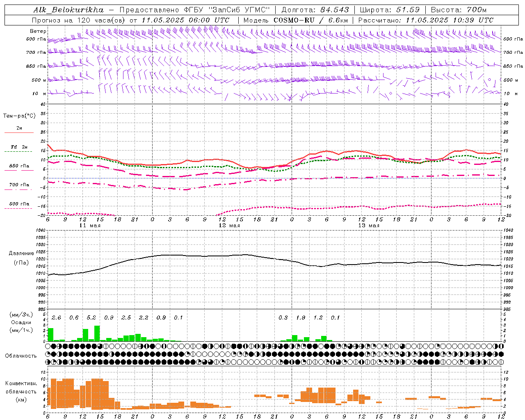Click the green dashed Td 2м legend line
The width and height of the screenshot is (525, 420).
point(18,152)
